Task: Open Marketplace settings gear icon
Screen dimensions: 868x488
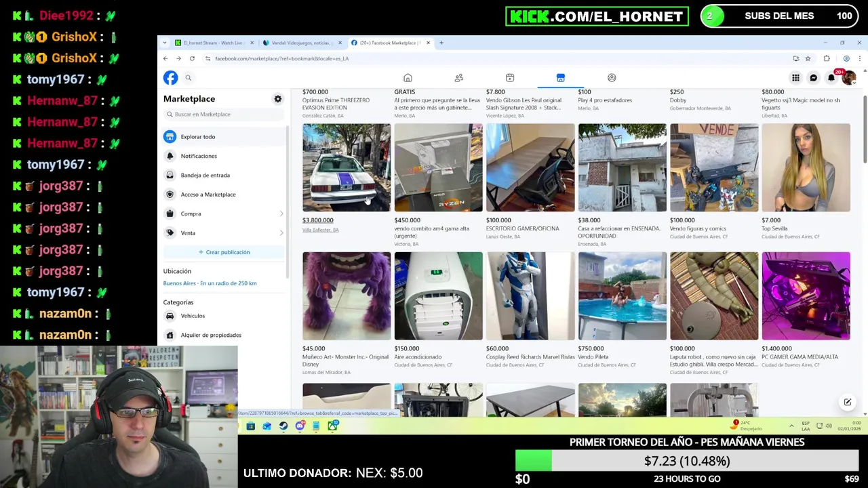Action: point(278,99)
